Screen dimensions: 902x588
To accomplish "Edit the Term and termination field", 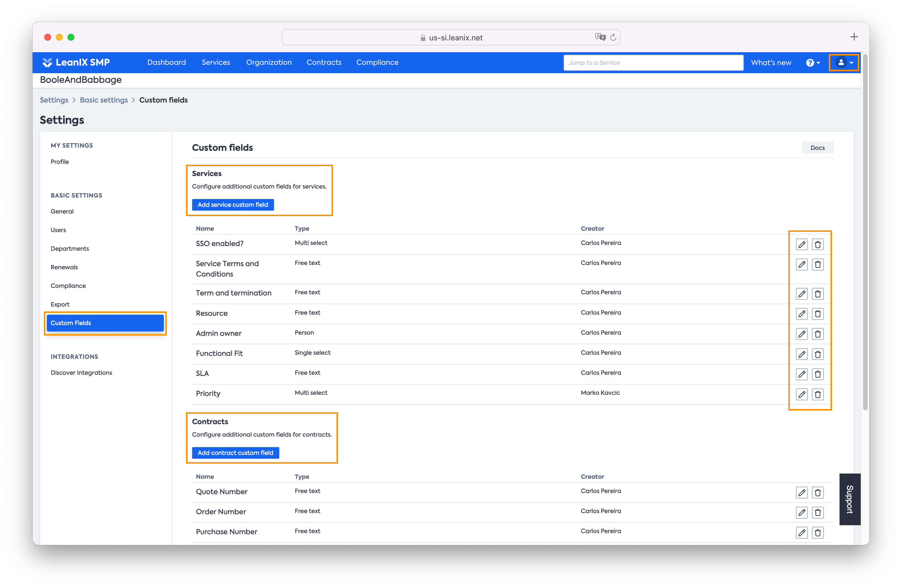I will (801, 294).
